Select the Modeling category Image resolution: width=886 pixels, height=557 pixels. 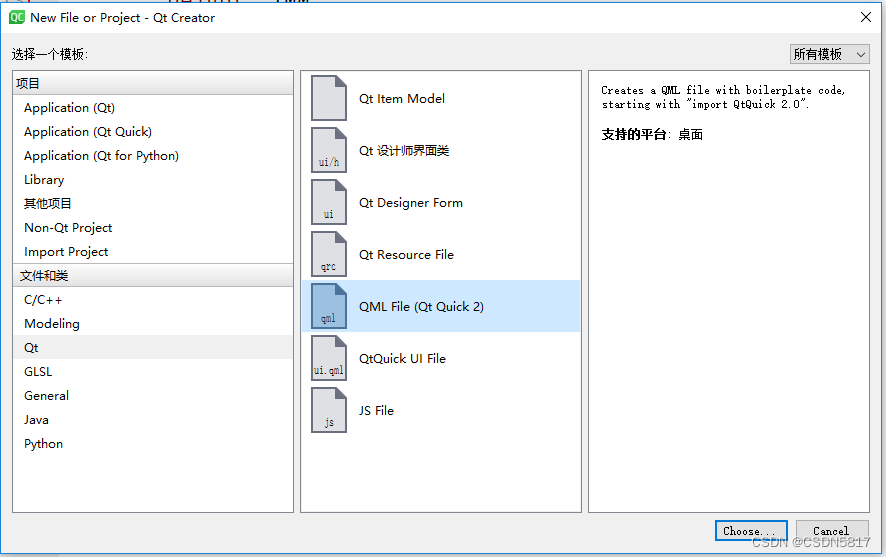(153, 324)
